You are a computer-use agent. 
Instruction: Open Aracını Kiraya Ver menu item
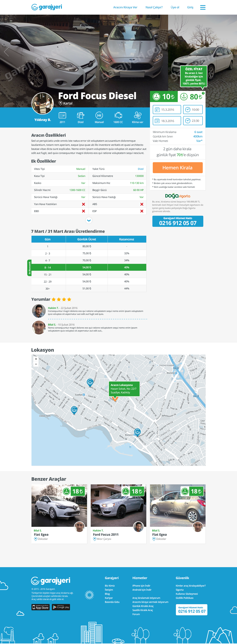click(125, 7)
